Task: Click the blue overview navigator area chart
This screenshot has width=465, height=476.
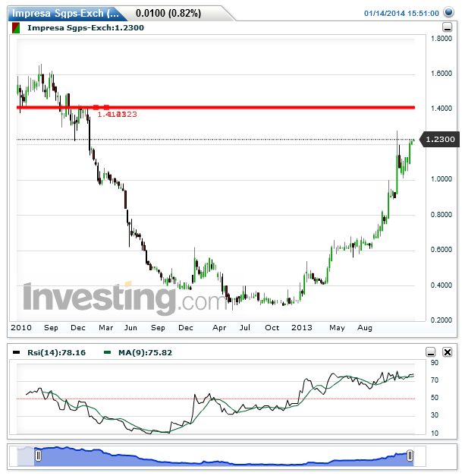Action: click(224, 456)
